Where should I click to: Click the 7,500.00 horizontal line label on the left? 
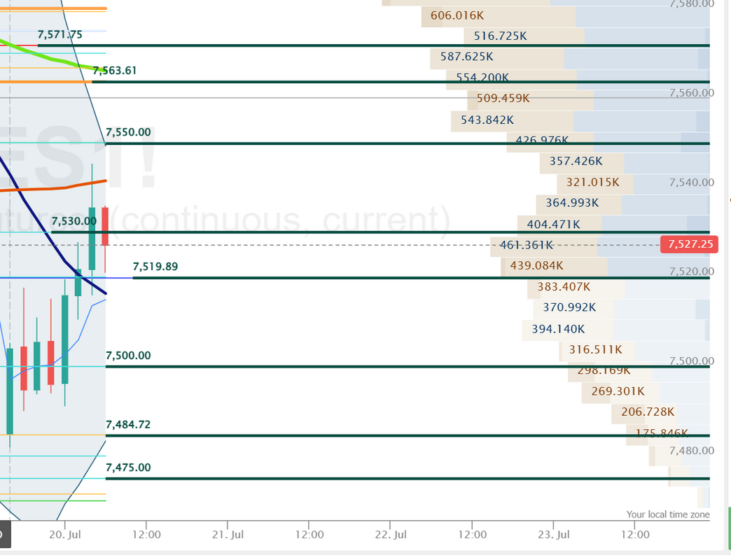coord(128,356)
